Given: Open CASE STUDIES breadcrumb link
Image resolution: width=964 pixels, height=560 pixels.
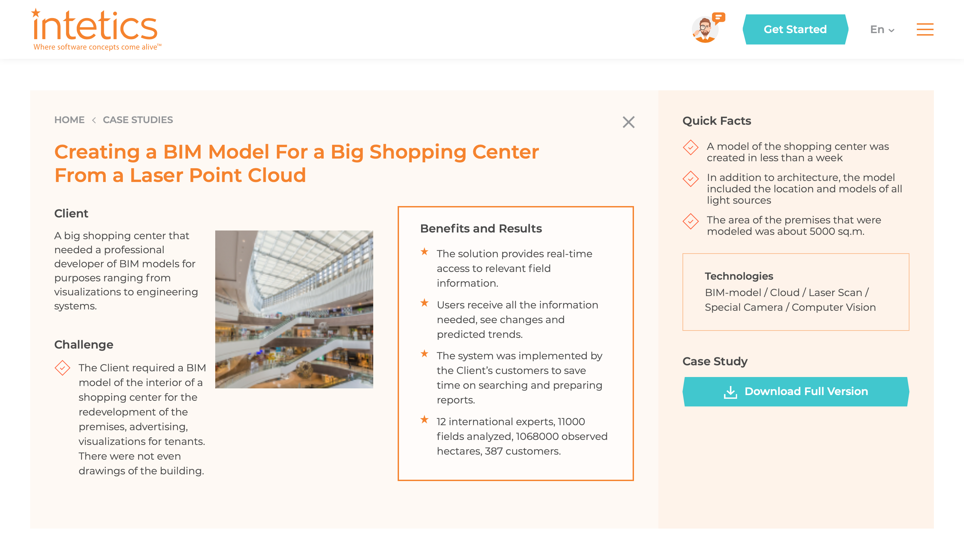Looking at the screenshot, I should click(138, 120).
